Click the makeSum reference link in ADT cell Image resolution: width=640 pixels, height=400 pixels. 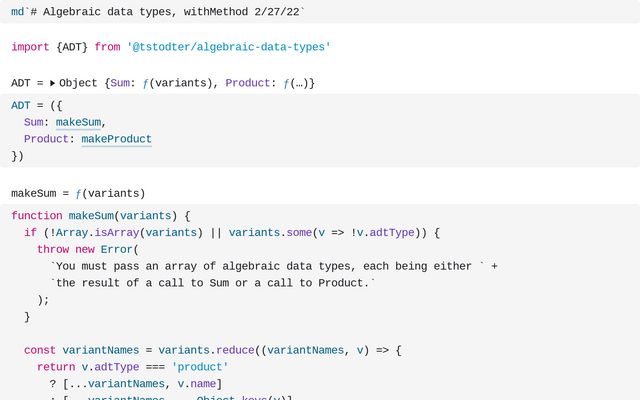(78, 122)
